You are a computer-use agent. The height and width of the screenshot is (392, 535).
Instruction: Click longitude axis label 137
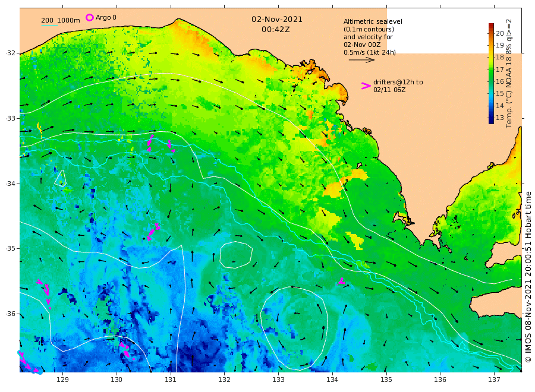coord(494,380)
